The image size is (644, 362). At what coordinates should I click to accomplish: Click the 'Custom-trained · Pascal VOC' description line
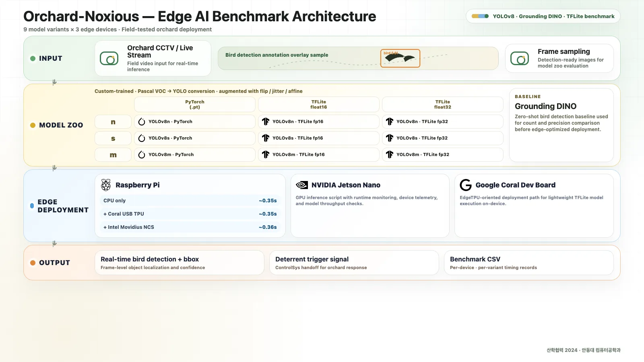point(198,91)
